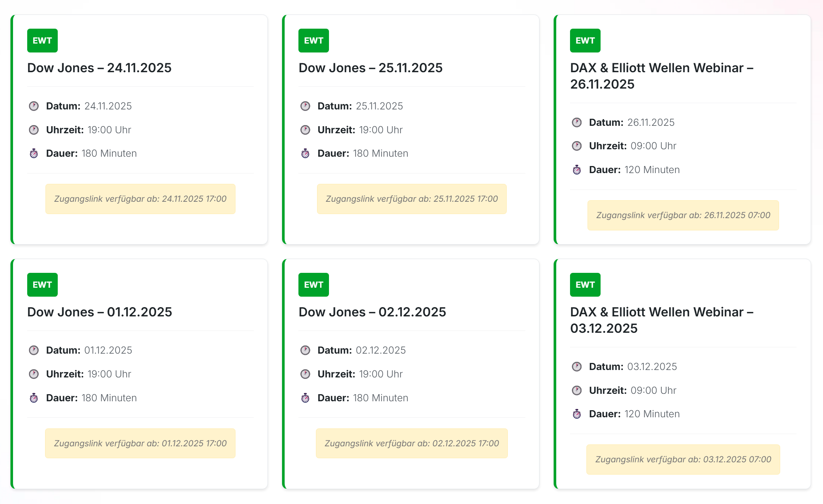Image resolution: width=823 pixels, height=504 pixels.
Task: Click Zugangslink notice for 24.11.2025 17:00
Action: [x=140, y=199]
